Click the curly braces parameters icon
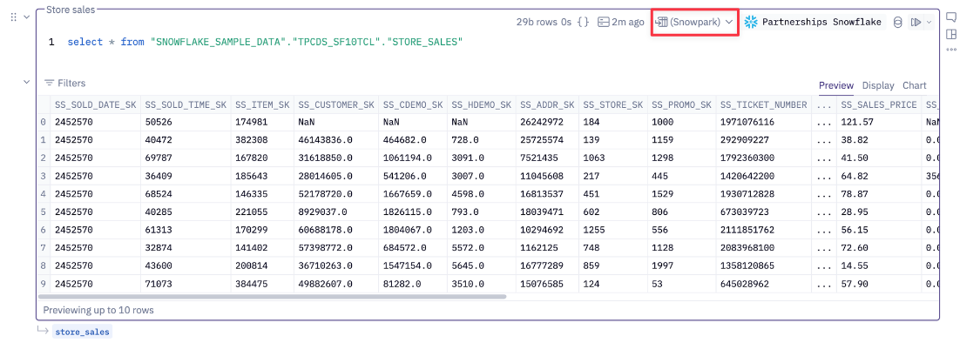Viewport: 980px width, 356px height. 583,22
